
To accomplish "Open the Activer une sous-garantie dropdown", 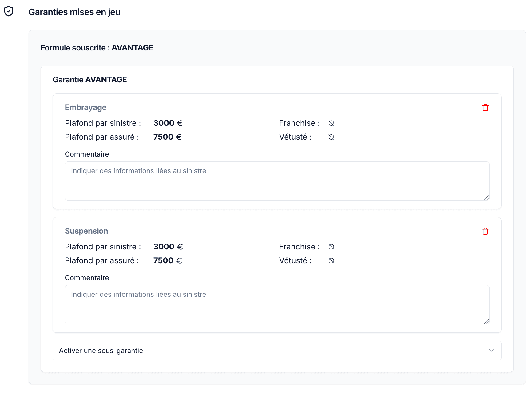I will pos(277,351).
